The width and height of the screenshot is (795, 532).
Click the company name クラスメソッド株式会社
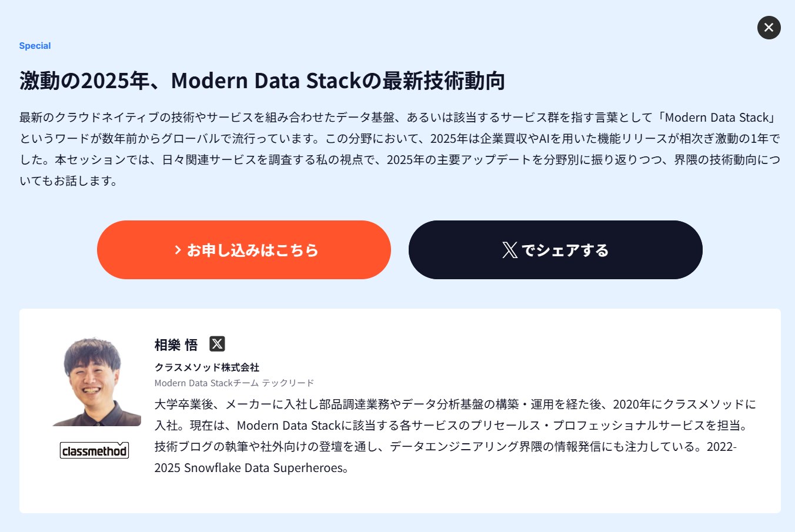tap(206, 367)
